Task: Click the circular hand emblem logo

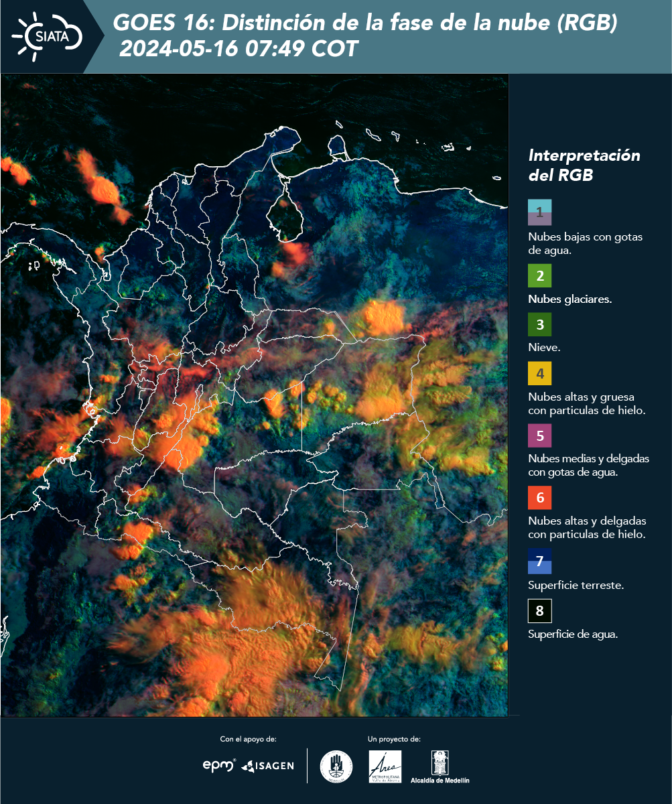Action: pos(336,766)
